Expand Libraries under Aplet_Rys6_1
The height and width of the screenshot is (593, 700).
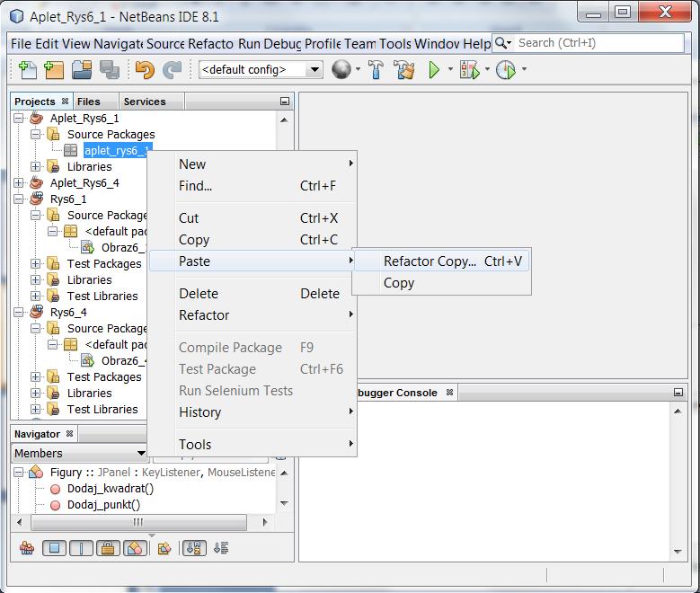coord(35,167)
